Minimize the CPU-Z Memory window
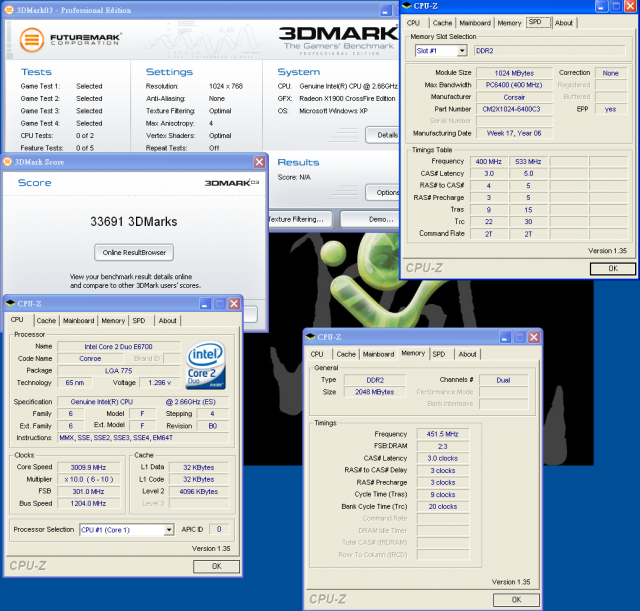This screenshot has width=640, height=611. click(505, 337)
